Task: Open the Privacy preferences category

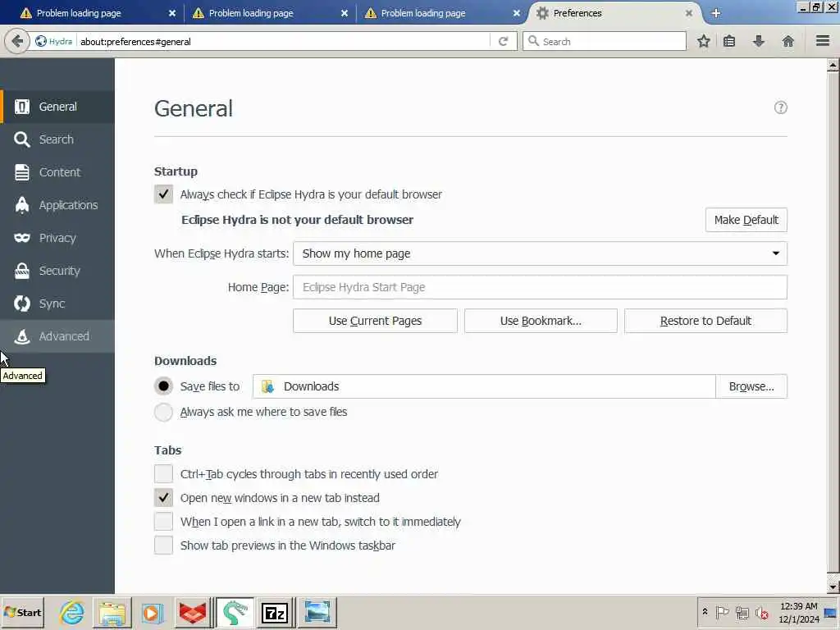Action: coord(57,238)
